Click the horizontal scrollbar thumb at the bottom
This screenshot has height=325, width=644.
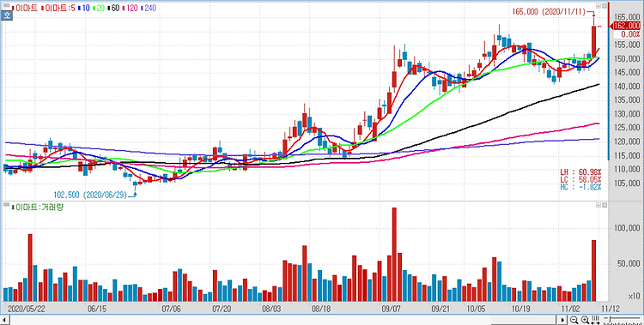tap(523, 319)
